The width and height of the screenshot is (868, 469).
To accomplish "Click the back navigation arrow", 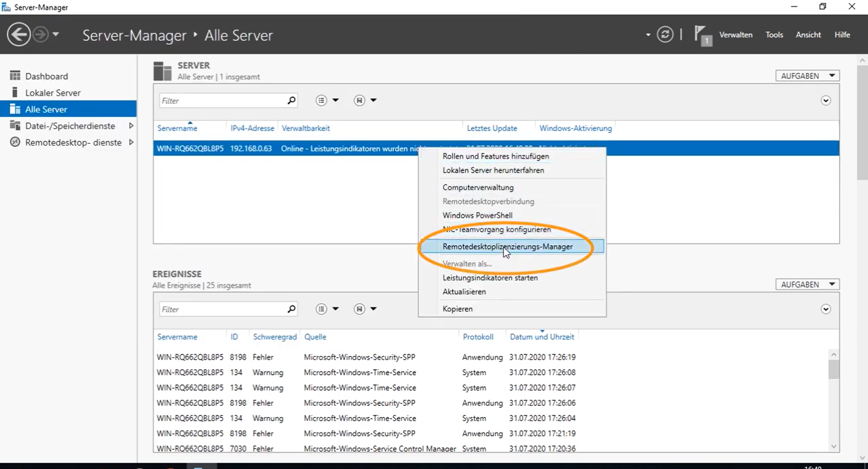I will 19,35.
